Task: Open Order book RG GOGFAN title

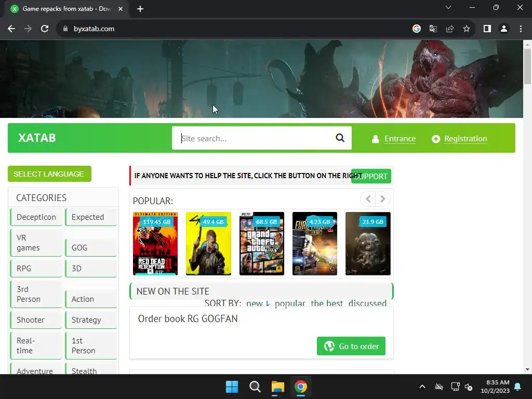Action: click(x=188, y=318)
